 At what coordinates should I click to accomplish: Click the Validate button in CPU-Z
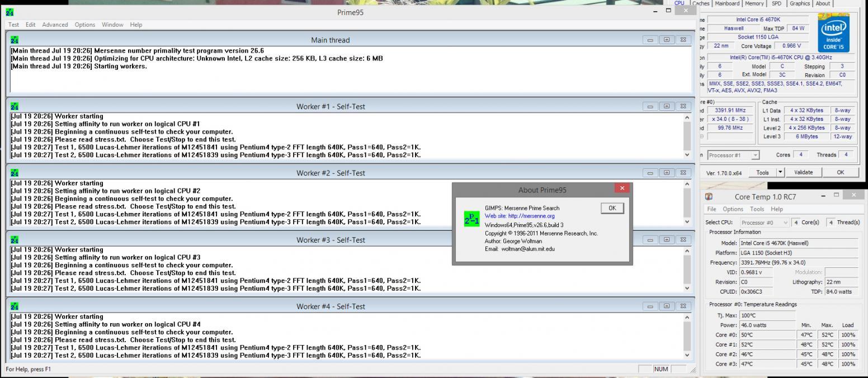tap(804, 172)
